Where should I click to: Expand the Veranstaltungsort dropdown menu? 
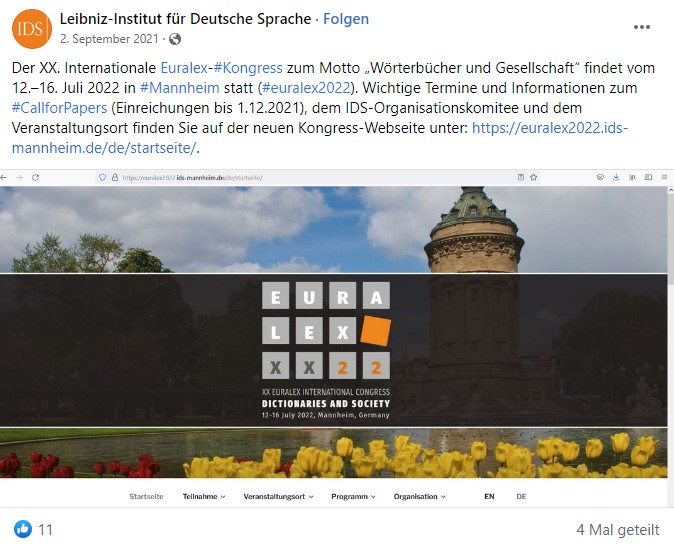click(278, 496)
